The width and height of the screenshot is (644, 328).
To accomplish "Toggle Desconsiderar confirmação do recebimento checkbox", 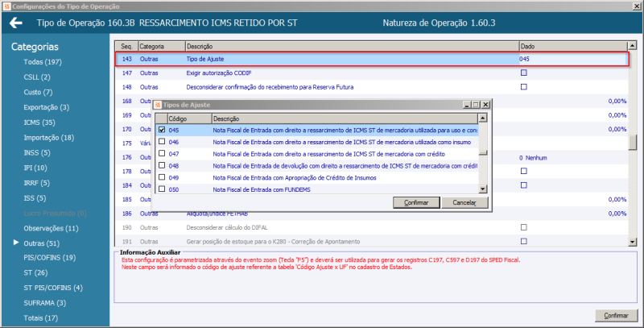I will coord(524,87).
